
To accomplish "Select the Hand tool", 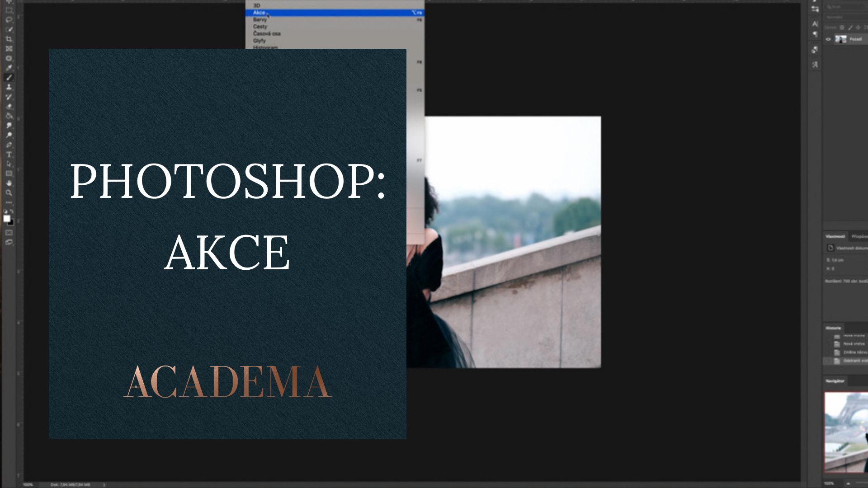I will [9, 183].
